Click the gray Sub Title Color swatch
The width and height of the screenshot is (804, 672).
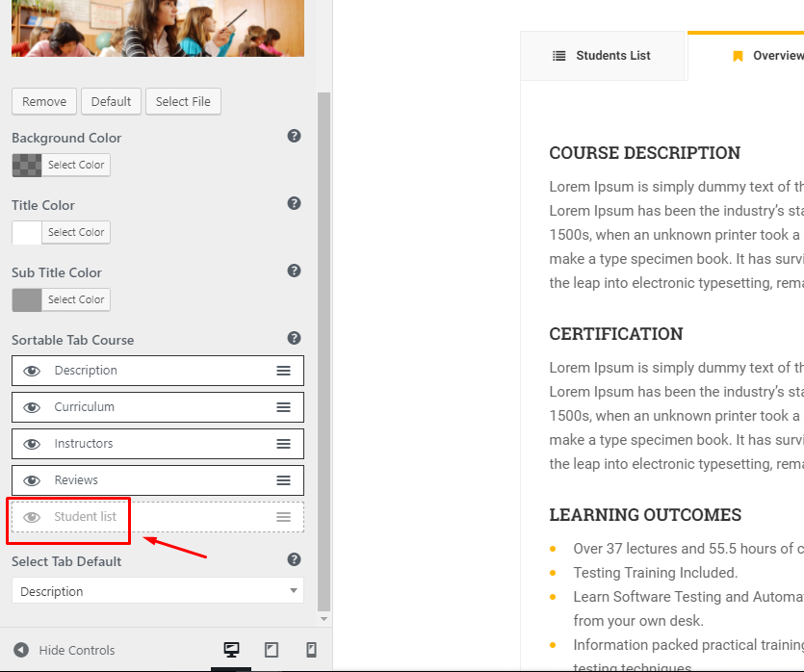click(x=27, y=299)
